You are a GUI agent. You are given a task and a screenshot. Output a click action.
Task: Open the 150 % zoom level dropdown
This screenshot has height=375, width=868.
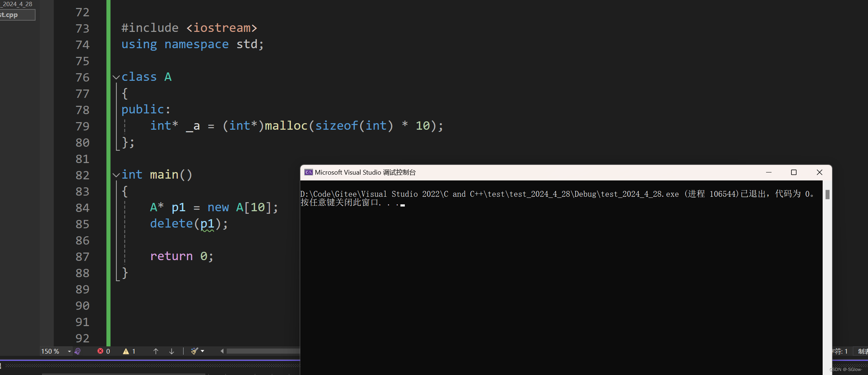coord(69,351)
